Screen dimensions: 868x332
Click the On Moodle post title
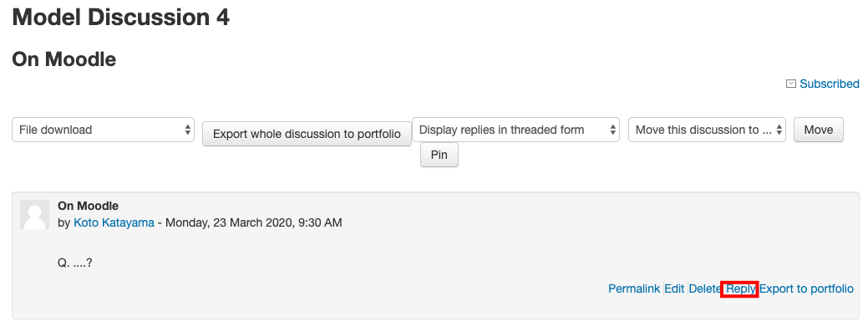[88, 207]
